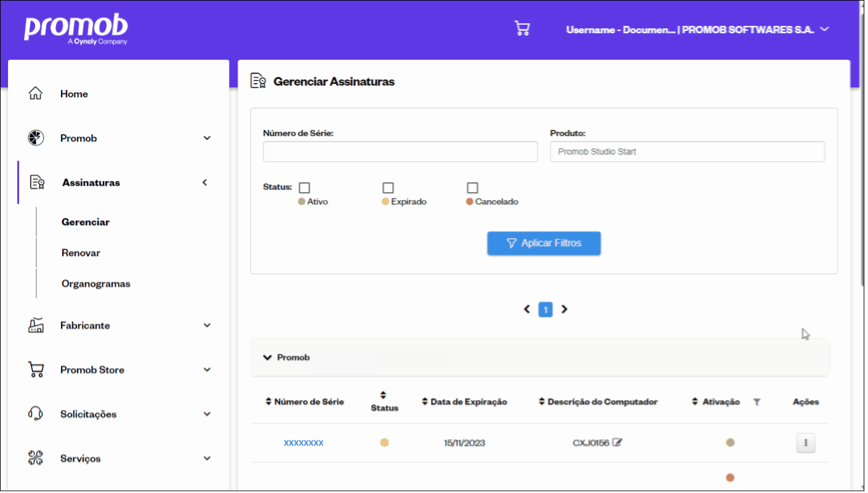
Task: Click the Assinaturas certificate icon in sidebar
Action: [37, 182]
